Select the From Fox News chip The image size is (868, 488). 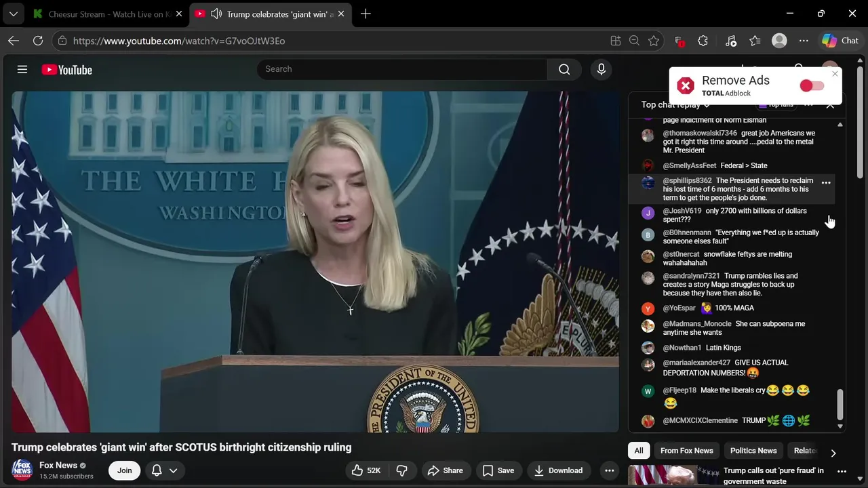click(x=687, y=451)
